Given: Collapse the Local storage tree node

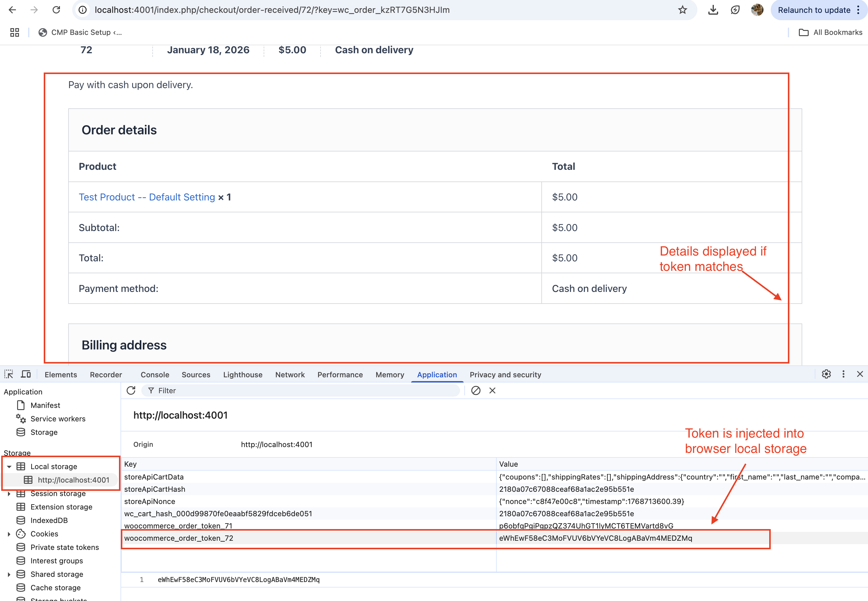Looking at the screenshot, I should pyautogui.click(x=10, y=466).
